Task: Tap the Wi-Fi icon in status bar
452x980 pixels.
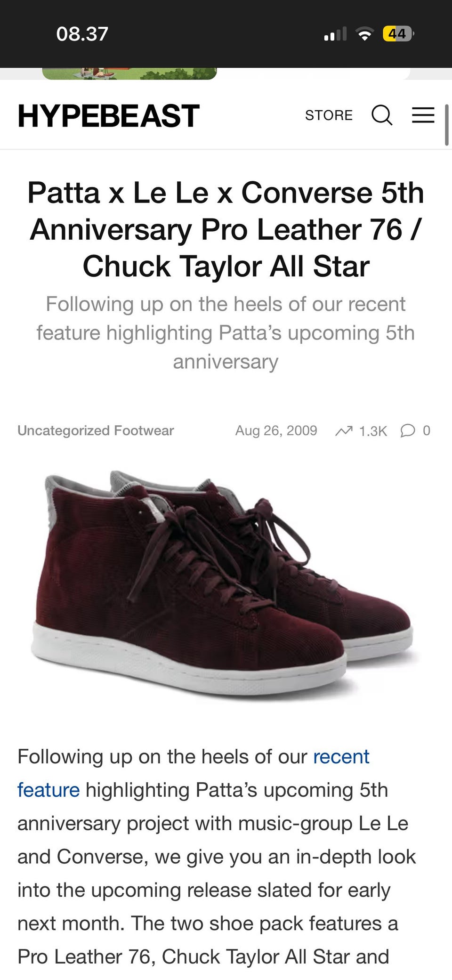Action: (x=364, y=34)
